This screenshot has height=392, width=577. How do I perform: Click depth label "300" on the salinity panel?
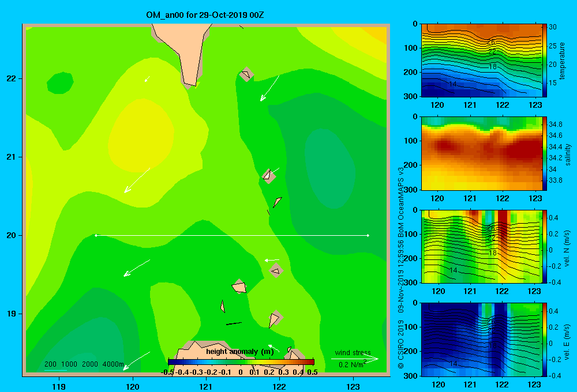(410, 190)
